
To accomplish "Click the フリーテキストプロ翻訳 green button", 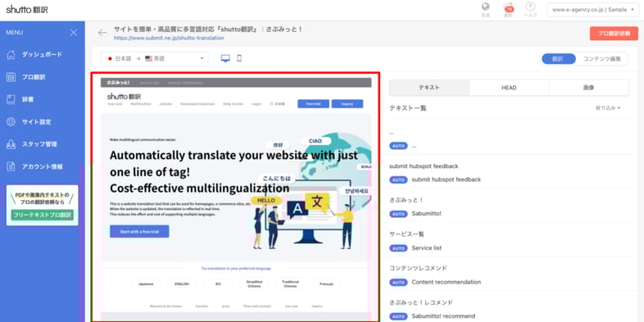I will pyautogui.click(x=43, y=215).
